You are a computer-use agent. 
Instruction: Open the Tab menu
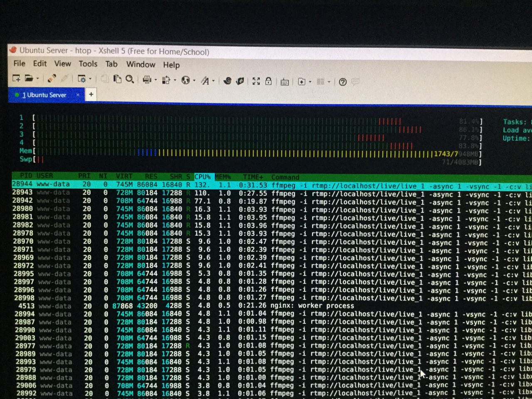pyautogui.click(x=111, y=64)
